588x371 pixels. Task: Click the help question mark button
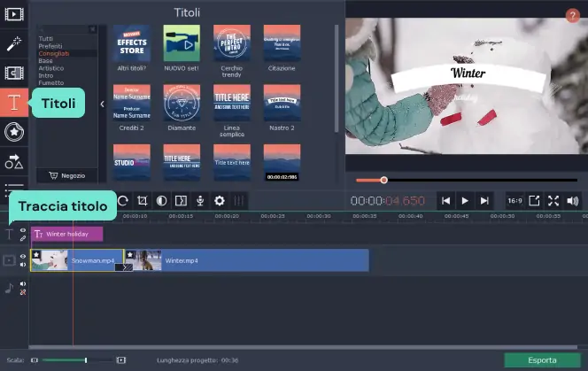coord(572,16)
